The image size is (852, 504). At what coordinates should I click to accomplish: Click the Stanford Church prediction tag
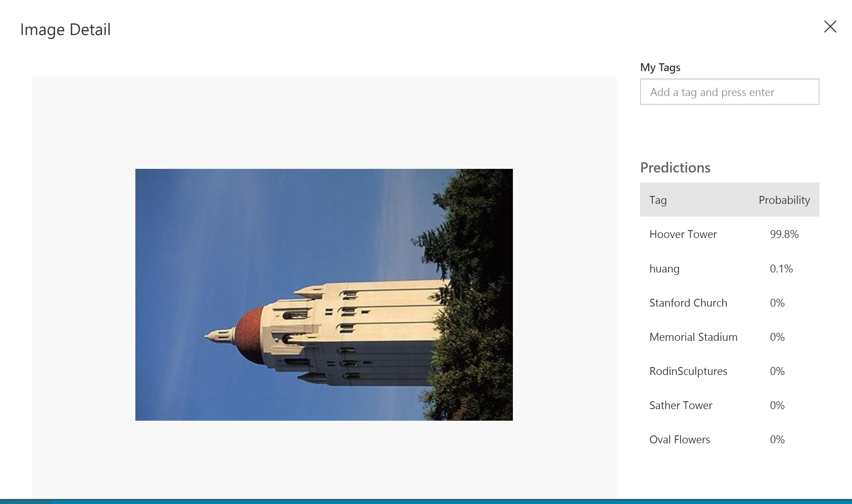tap(688, 303)
